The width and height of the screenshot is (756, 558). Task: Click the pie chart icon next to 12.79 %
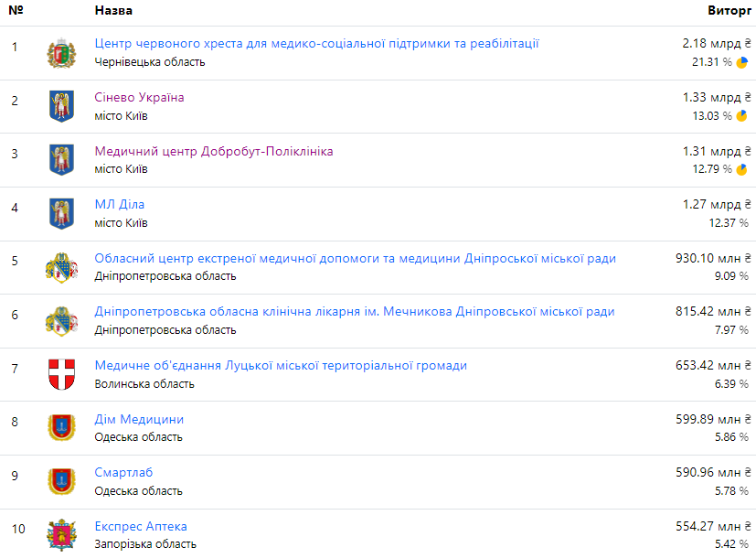tap(742, 169)
